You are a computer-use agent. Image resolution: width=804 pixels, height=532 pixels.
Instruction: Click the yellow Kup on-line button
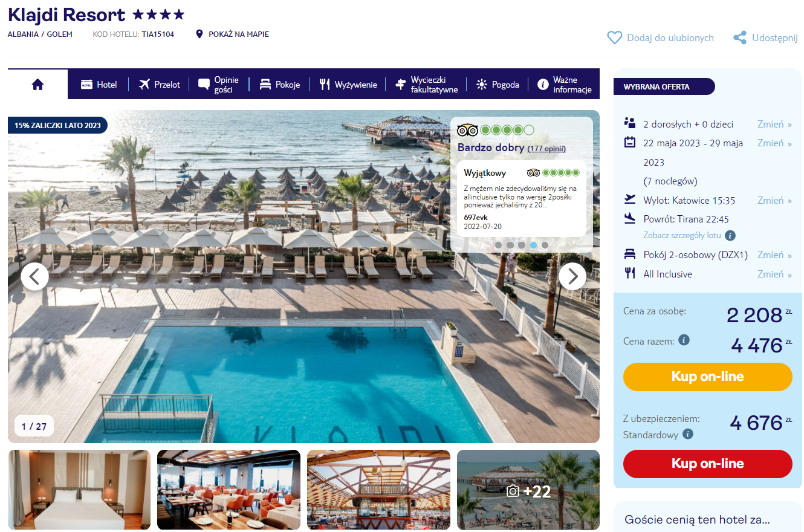pos(707,377)
